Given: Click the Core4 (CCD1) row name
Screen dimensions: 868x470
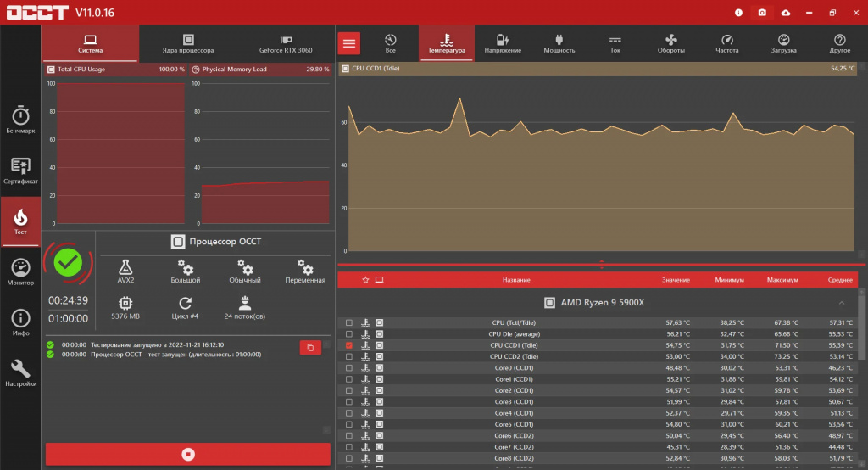Looking at the screenshot, I should (x=514, y=413).
